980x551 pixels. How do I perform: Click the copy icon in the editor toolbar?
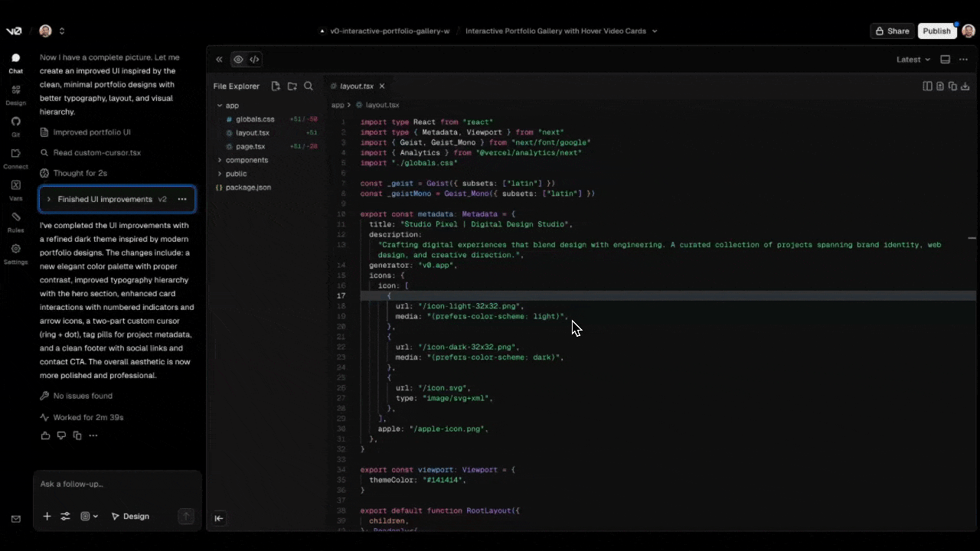click(x=952, y=86)
